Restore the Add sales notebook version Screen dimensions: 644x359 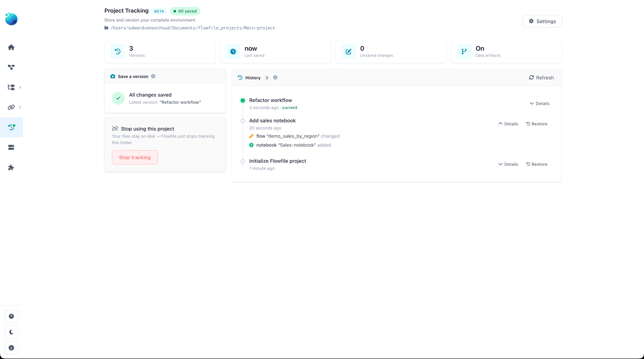point(537,124)
